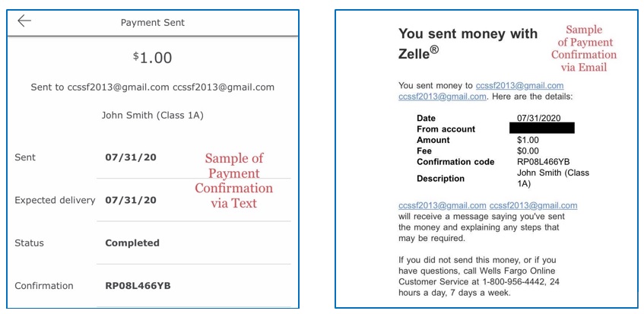Select the $1.00 payment amount
644x314 pixels.
152,58
